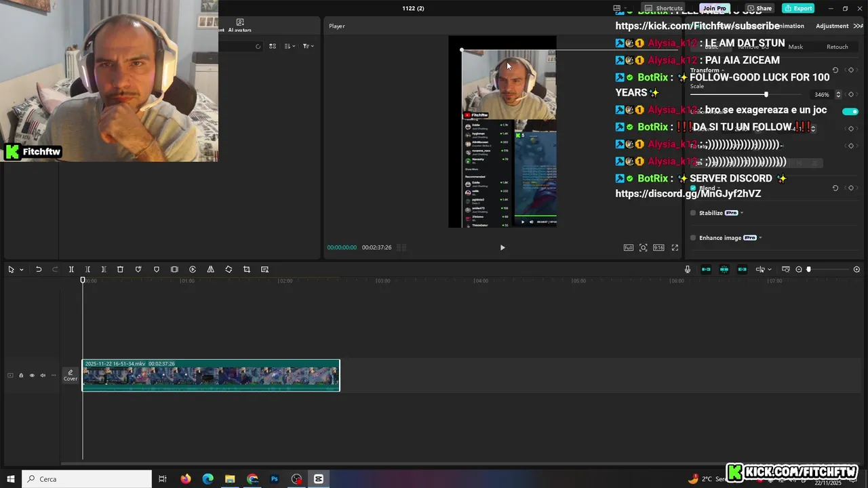Show more inspector tabs with double chevron
Screen dimensions: 868x488
(858, 26)
